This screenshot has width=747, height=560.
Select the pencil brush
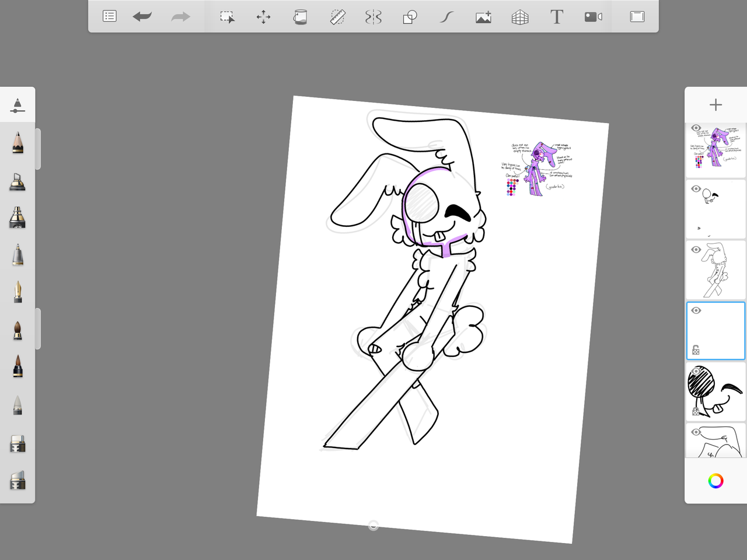18,142
